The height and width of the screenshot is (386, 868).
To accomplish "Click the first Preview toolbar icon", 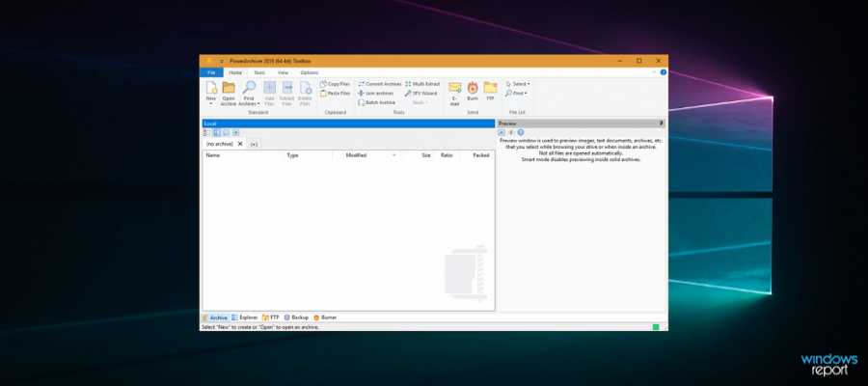I will coord(502,133).
